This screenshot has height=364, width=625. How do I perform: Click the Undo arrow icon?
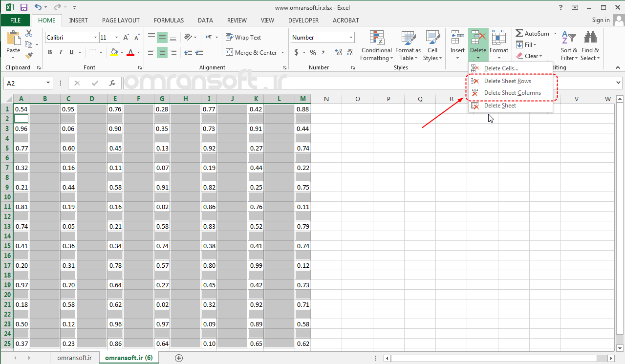(39, 8)
